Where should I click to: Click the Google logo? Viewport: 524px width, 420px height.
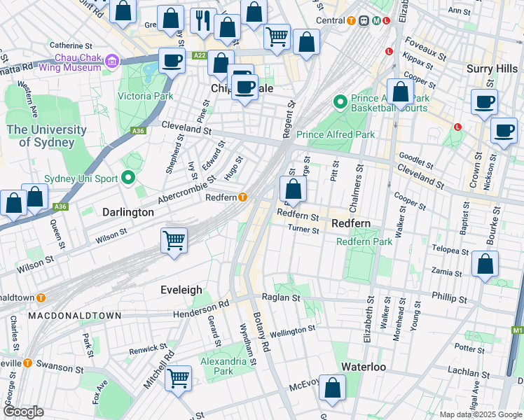point(23,412)
